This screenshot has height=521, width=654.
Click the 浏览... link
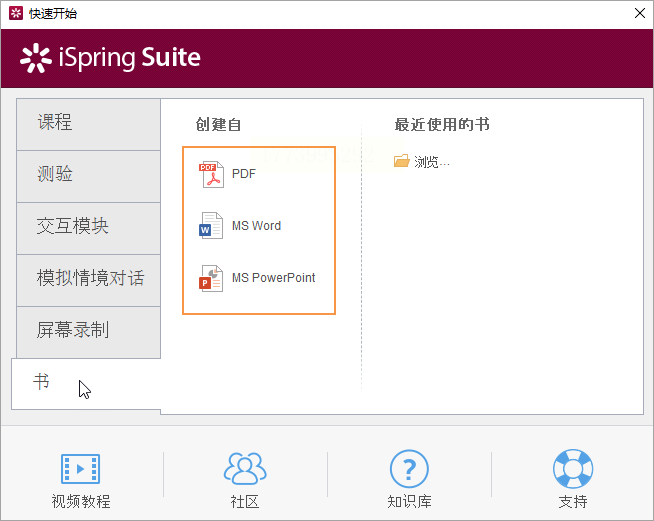[432, 162]
